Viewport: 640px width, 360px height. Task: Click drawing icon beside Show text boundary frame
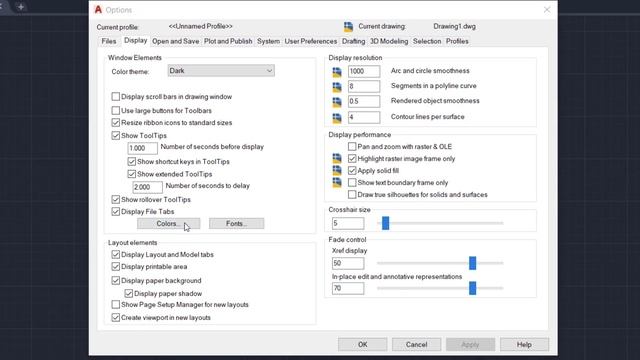337,182
